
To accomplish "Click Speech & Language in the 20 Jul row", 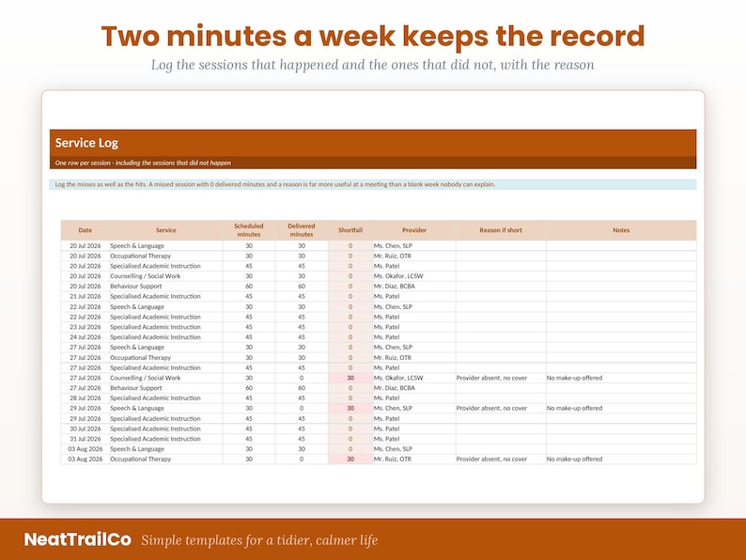I will (137, 246).
